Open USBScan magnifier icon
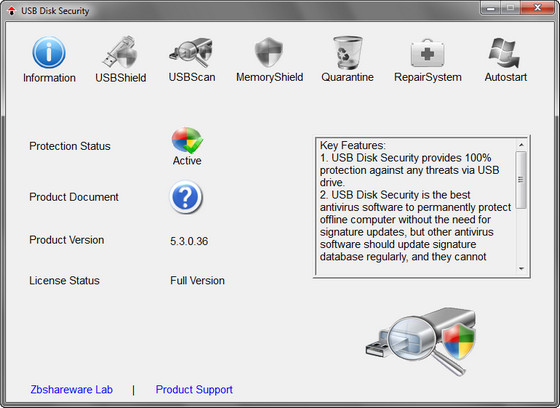This screenshot has width=560, height=408. coord(191,52)
